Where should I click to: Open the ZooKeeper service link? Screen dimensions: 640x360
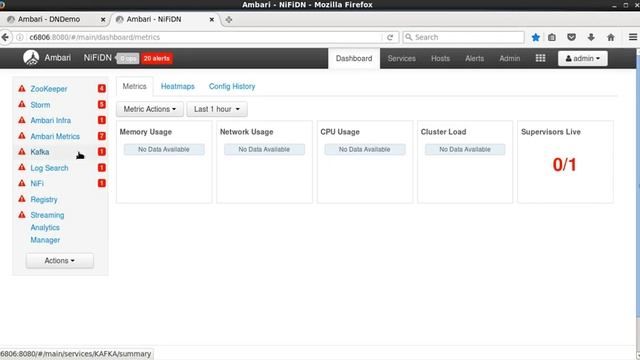click(x=49, y=89)
